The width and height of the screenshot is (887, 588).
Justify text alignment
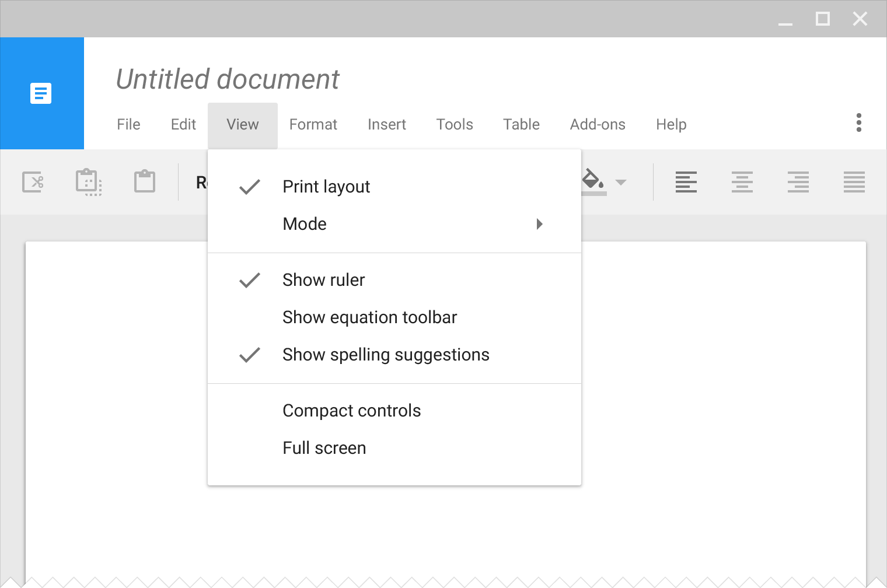[854, 182]
